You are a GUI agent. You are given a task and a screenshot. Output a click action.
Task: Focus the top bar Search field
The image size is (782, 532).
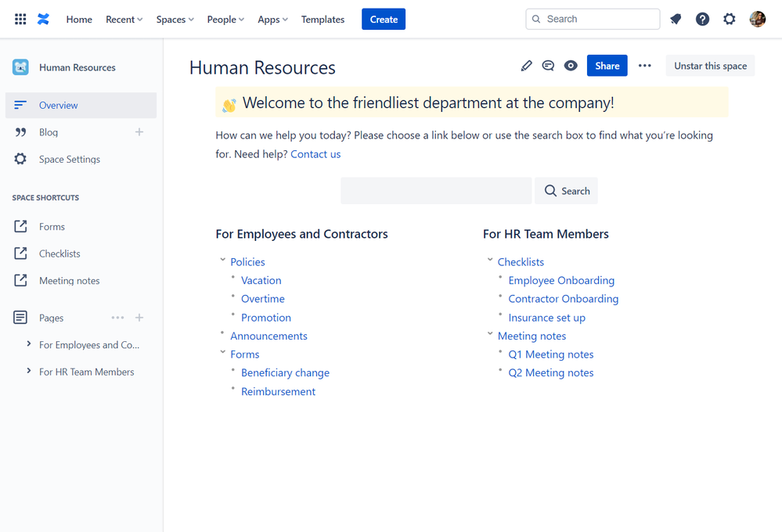click(593, 19)
